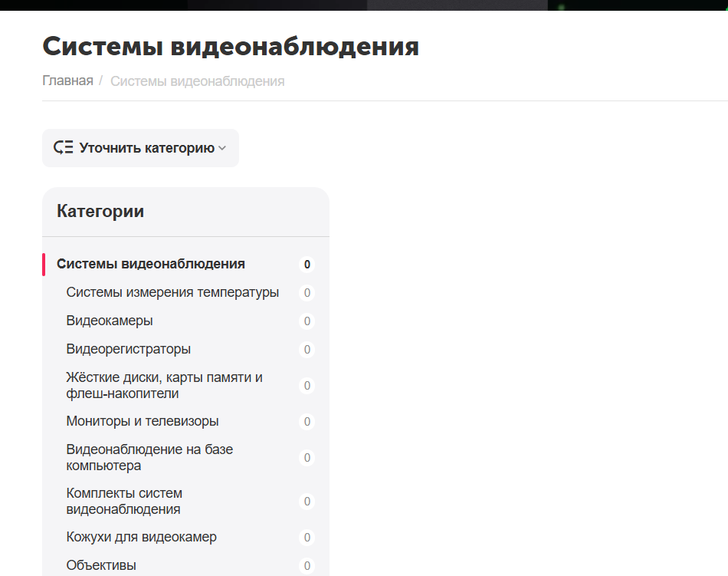This screenshot has width=728, height=576.
Task: Click the Системы видеонаблюдения breadcrumb text
Action: point(197,81)
